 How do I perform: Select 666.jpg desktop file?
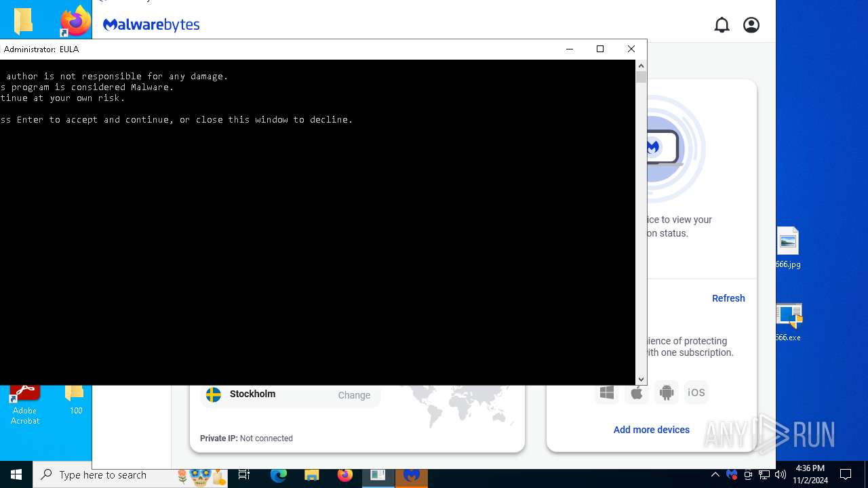tap(788, 247)
